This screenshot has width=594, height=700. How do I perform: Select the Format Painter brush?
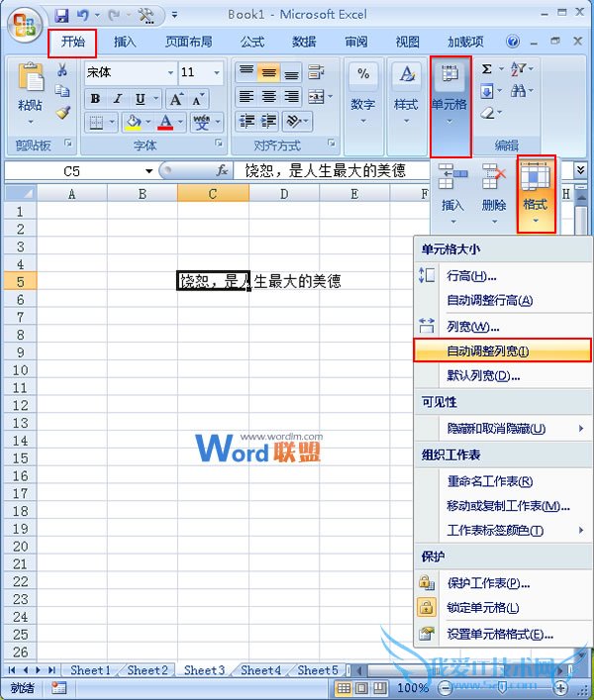pos(63,112)
